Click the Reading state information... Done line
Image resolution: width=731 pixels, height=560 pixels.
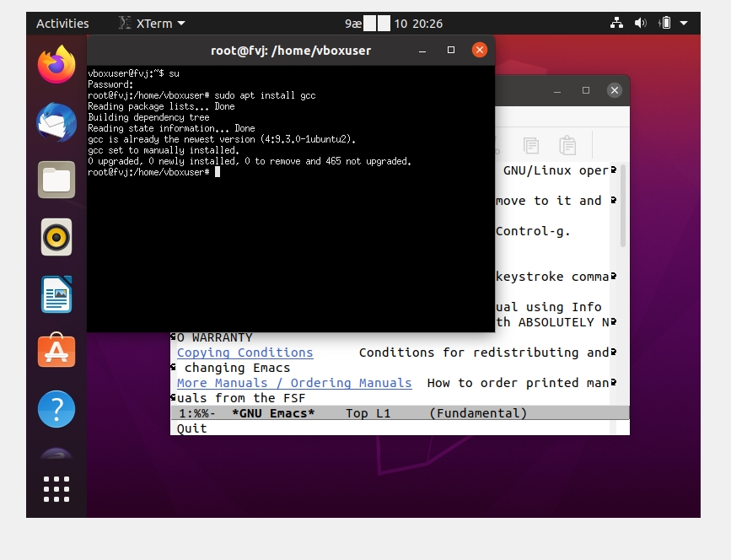(x=171, y=128)
